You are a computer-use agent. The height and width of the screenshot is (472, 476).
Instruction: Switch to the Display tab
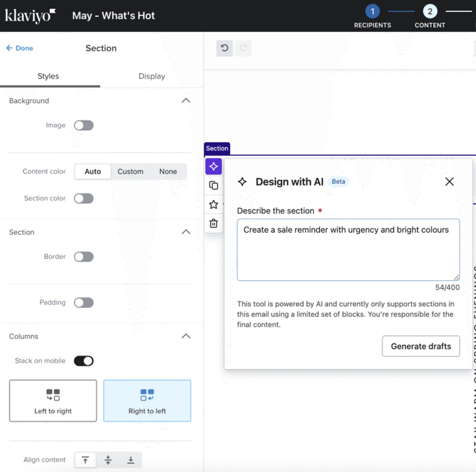[152, 76]
